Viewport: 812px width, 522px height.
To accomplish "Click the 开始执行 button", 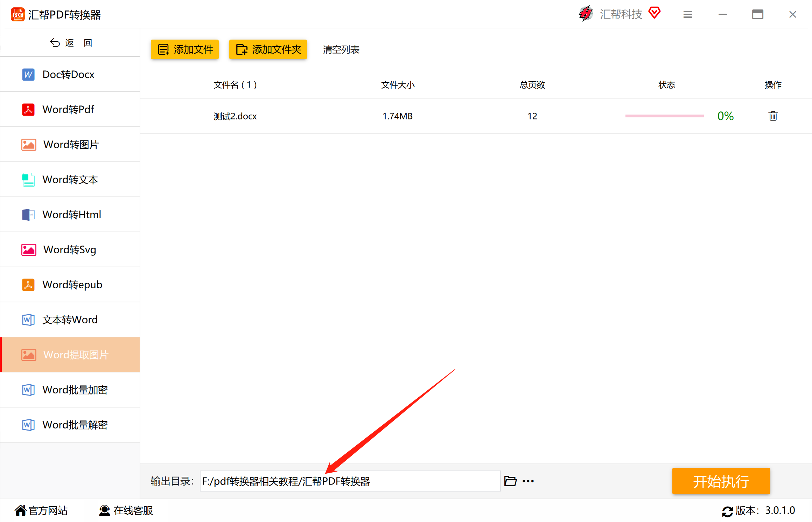I will [x=721, y=481].
